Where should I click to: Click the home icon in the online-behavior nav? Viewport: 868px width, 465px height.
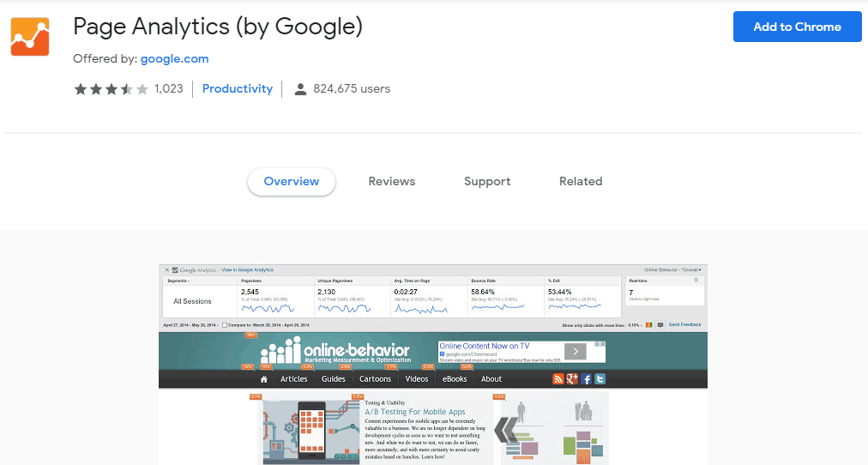(x=264, y=379)
